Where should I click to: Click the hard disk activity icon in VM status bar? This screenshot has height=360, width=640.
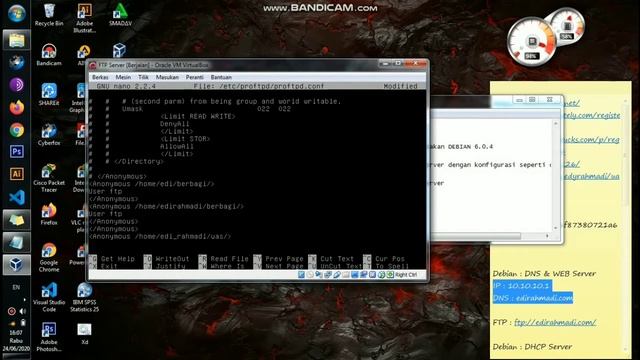click(301, 275)
